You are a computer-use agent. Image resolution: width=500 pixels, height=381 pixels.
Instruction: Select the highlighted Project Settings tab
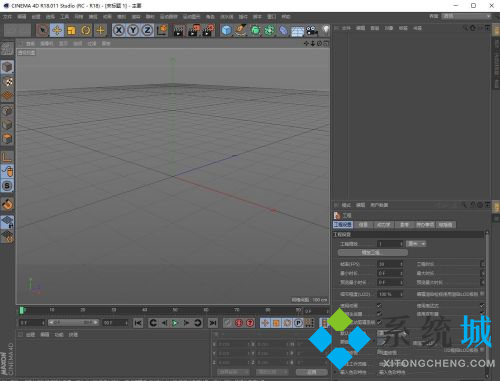pyautogui.click(x=343, y=225)
